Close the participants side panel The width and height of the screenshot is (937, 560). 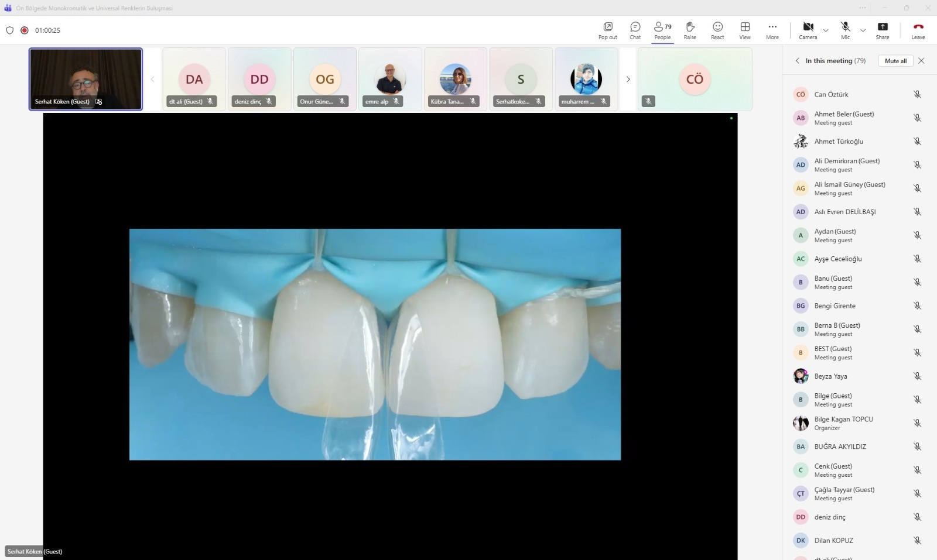(921, 61)
